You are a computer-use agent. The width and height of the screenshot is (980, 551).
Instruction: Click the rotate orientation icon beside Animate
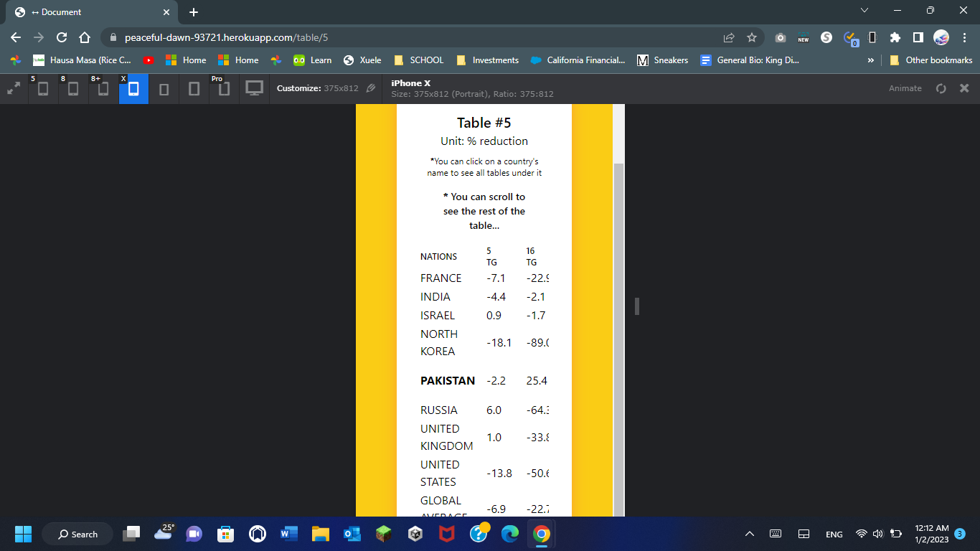click(x=941, y=88)
